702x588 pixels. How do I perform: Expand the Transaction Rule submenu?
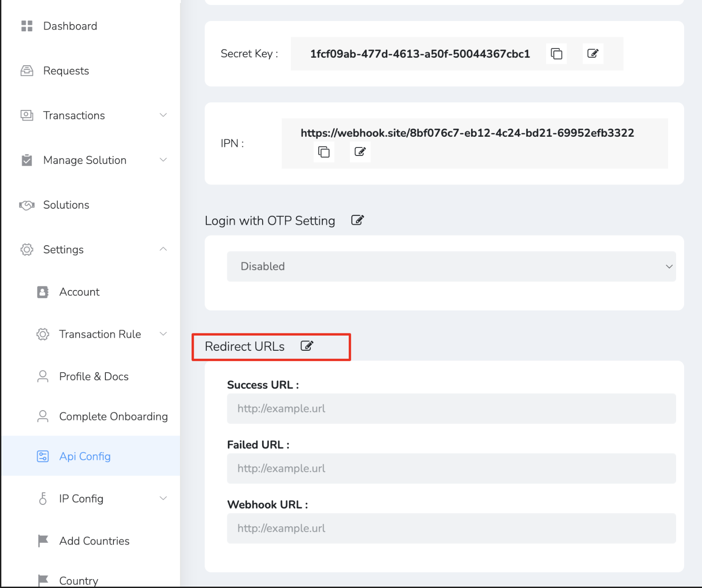tap(163, 334)
